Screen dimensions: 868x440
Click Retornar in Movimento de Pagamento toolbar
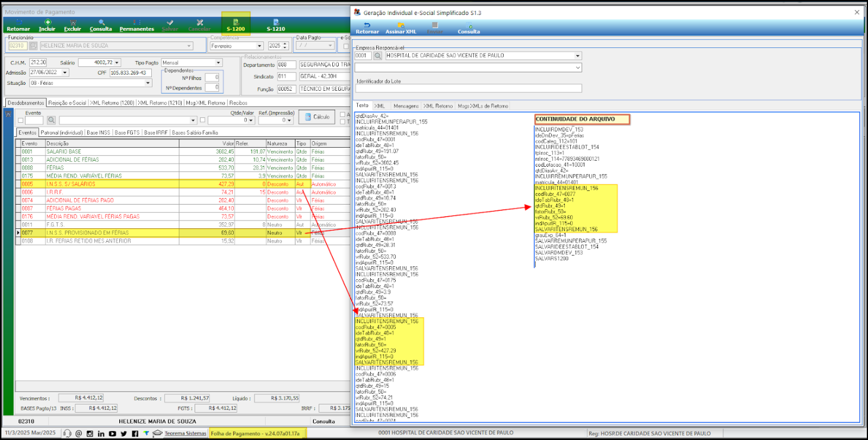point(18,25)
